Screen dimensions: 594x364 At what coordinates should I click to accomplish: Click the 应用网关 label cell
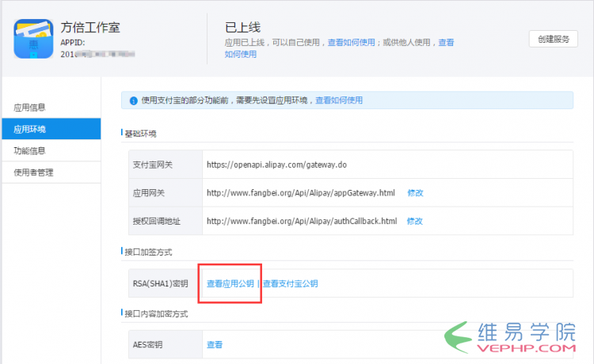(x=166, y=193)
